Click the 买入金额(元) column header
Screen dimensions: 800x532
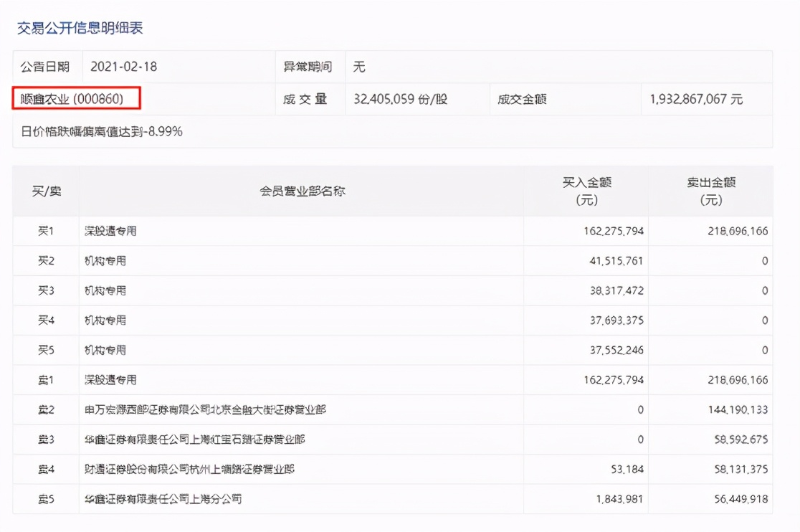(x=586, y=191)
